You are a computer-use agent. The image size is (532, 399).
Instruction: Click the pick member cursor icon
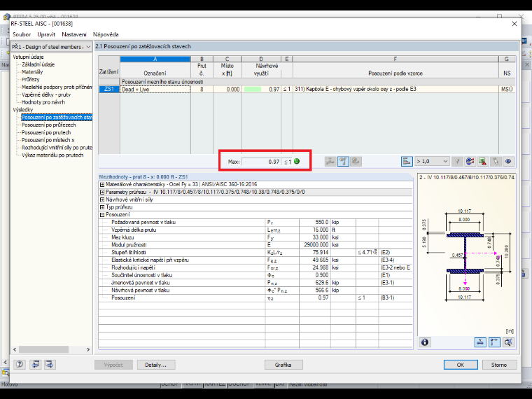[x=496, y=162]
